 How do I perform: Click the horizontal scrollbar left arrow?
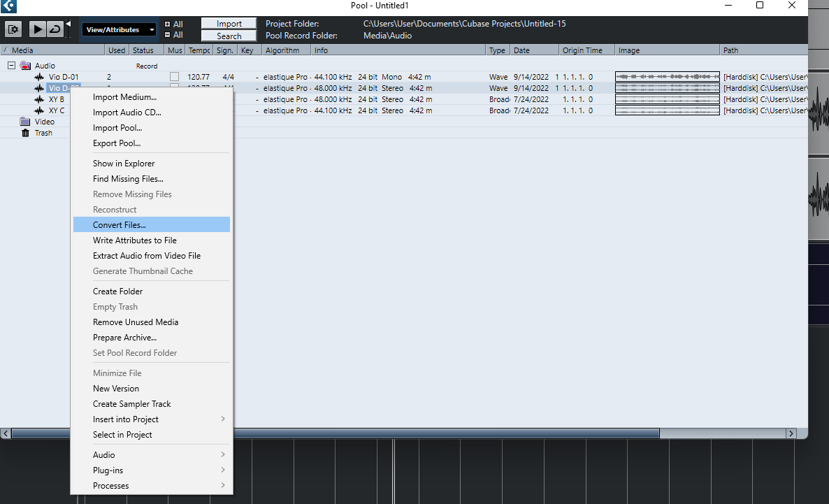[6, 433]
